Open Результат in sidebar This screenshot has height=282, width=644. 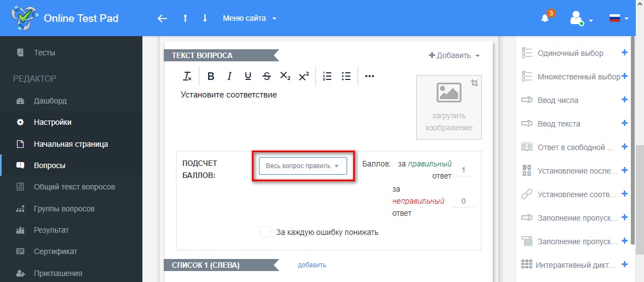(51, 230)
